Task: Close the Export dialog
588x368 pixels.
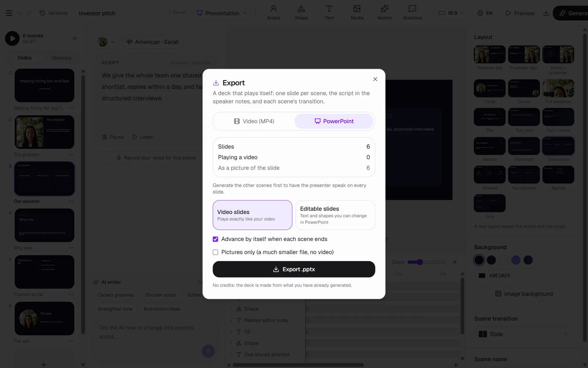Action: click(375, 79)
